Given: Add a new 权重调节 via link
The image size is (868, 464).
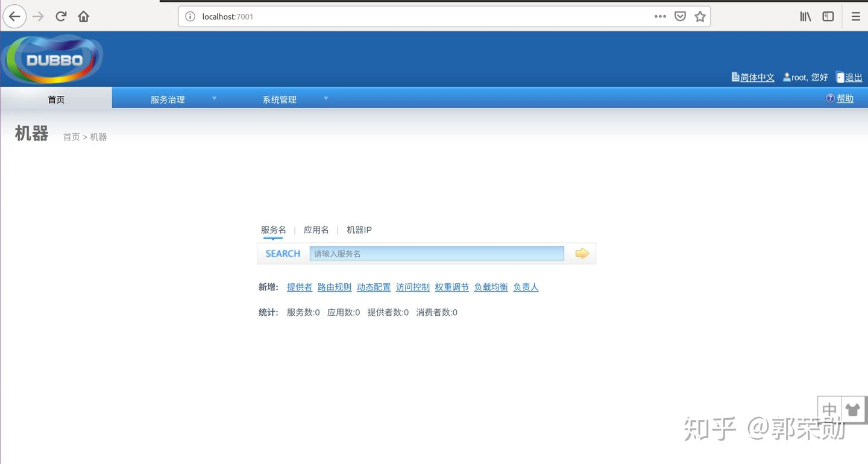Looking at the screenshot, I should pyautogui.click(x=452, y=287).
